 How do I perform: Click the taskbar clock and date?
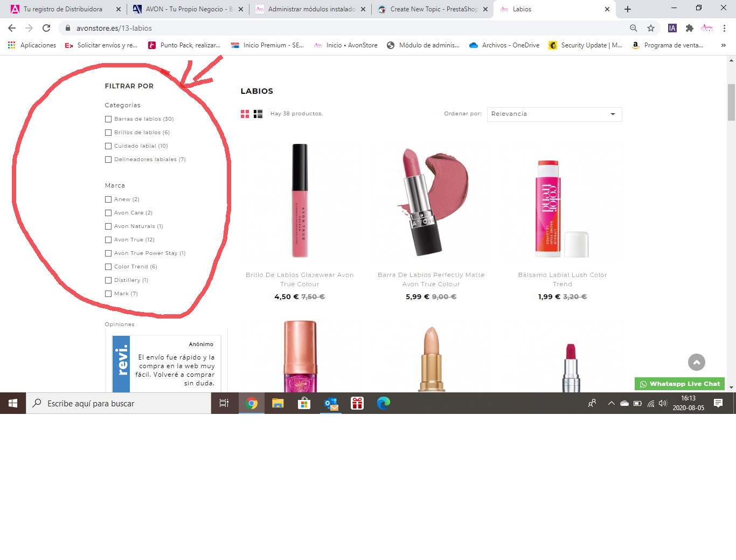point(689,403)
